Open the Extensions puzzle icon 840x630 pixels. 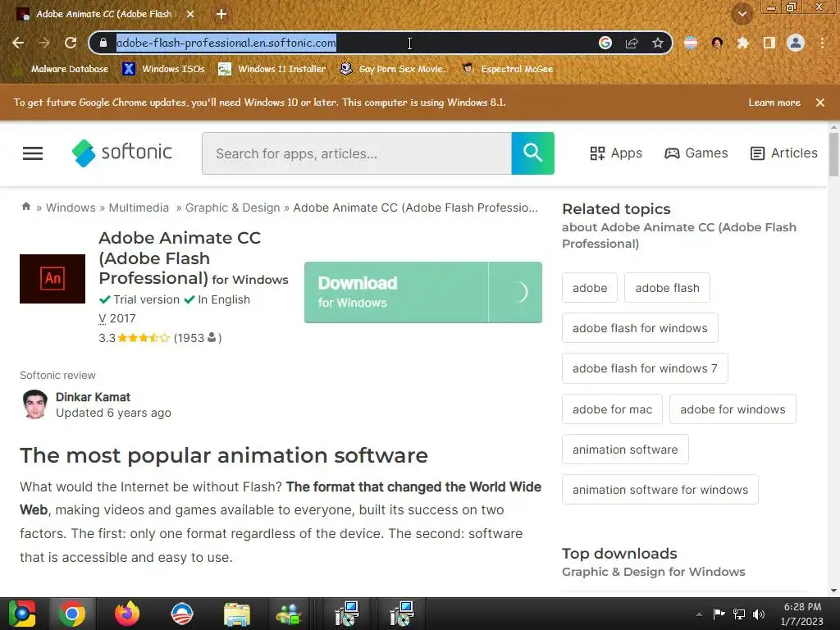(x=742, y=43)
